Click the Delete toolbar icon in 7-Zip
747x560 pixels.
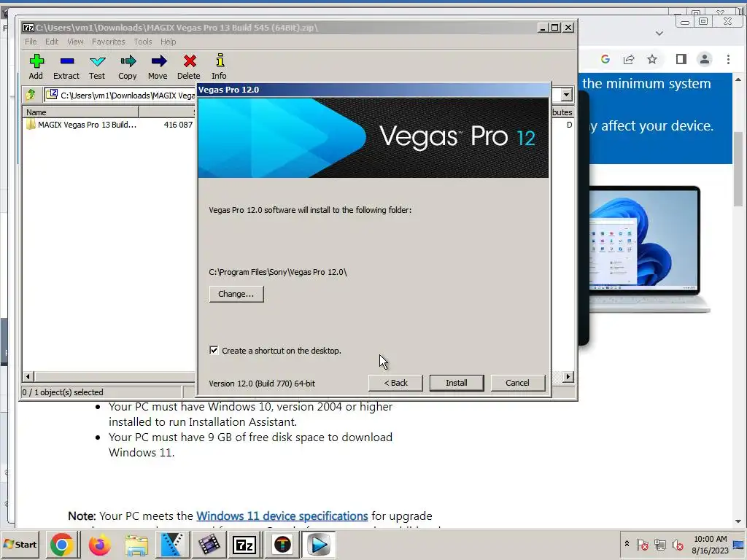189,66
